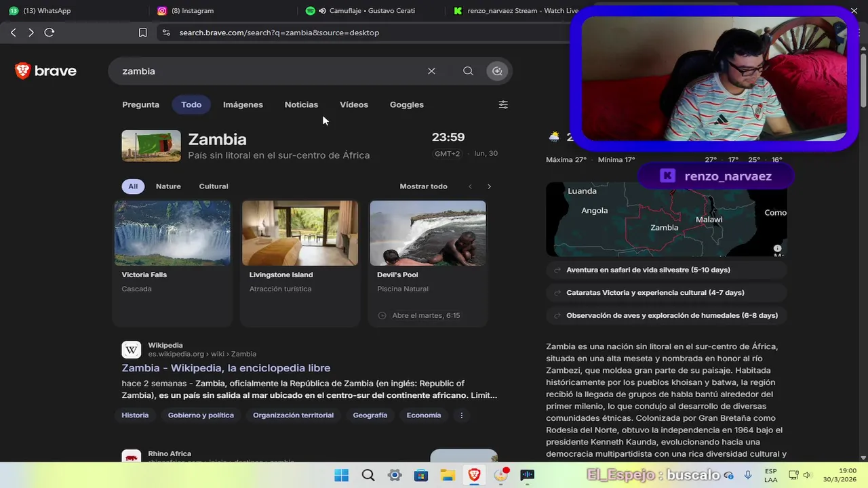868x488 pixels.
Task: Show next places with right chevron
Action: 489,186
